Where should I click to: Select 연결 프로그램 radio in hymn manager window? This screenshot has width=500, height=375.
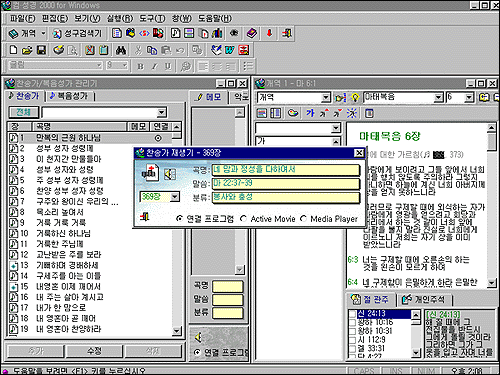pos(197,352)
